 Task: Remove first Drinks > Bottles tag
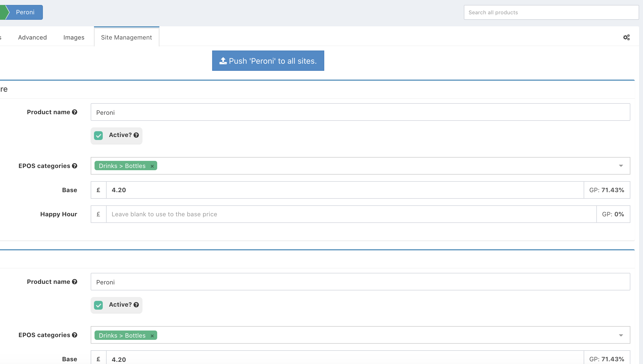click(x=152, y=166)
